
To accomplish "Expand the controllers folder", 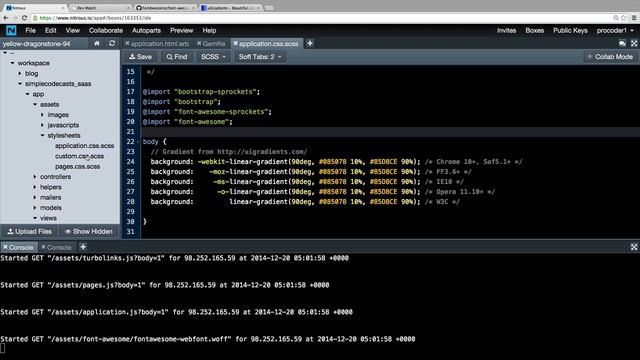I will 35,177.
